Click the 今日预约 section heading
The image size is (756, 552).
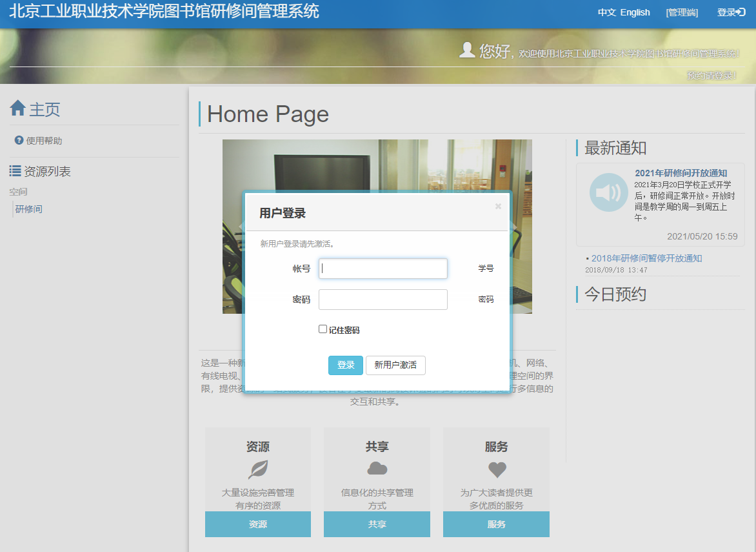pos(615,294)
